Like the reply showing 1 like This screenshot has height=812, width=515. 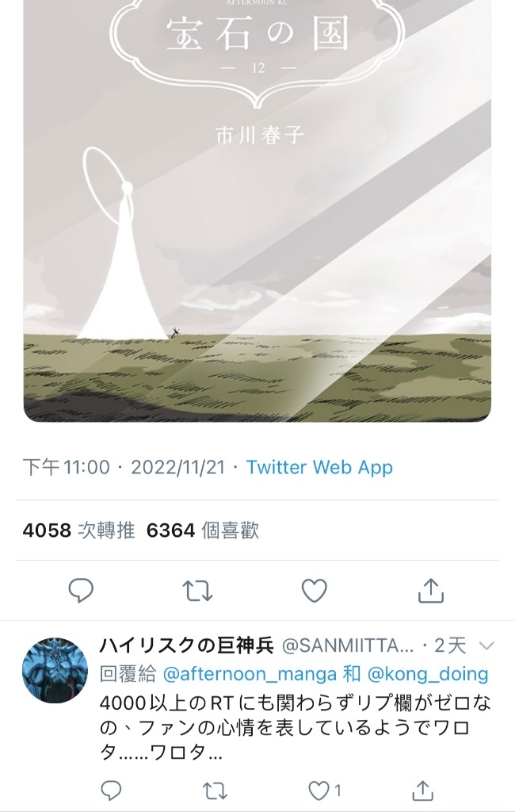tap(325, 791)
